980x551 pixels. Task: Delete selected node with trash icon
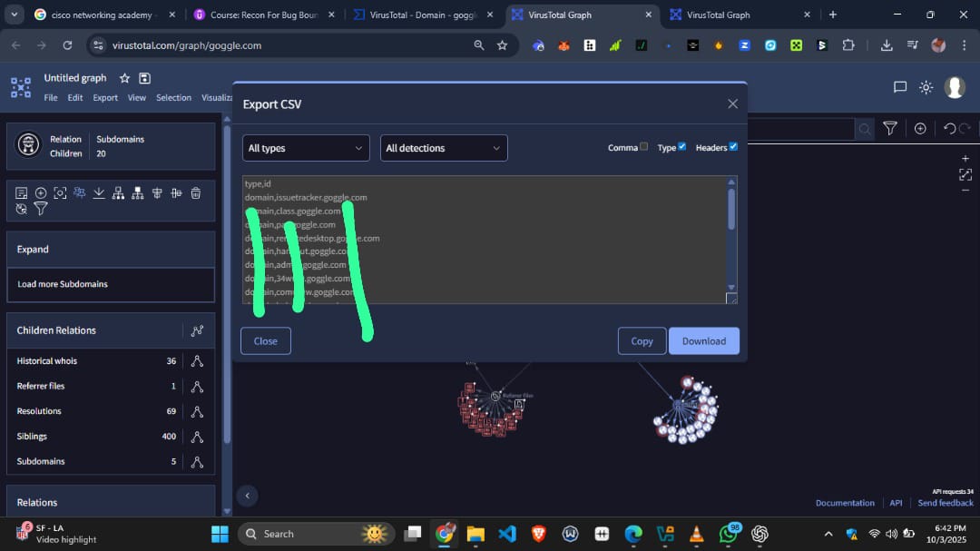click(x=196, y=193)
